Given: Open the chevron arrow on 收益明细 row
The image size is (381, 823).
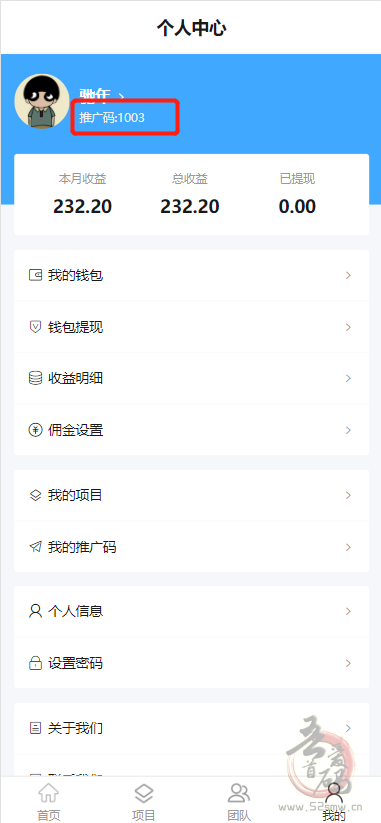Looking at the screenshot, I should pos(348,378).
